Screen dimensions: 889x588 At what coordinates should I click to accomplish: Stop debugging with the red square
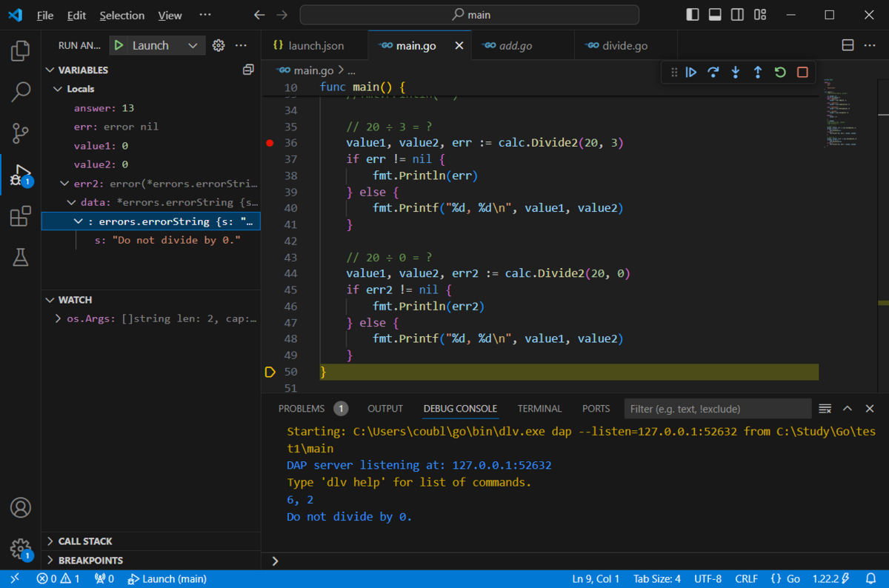click(x=802, y=72)
